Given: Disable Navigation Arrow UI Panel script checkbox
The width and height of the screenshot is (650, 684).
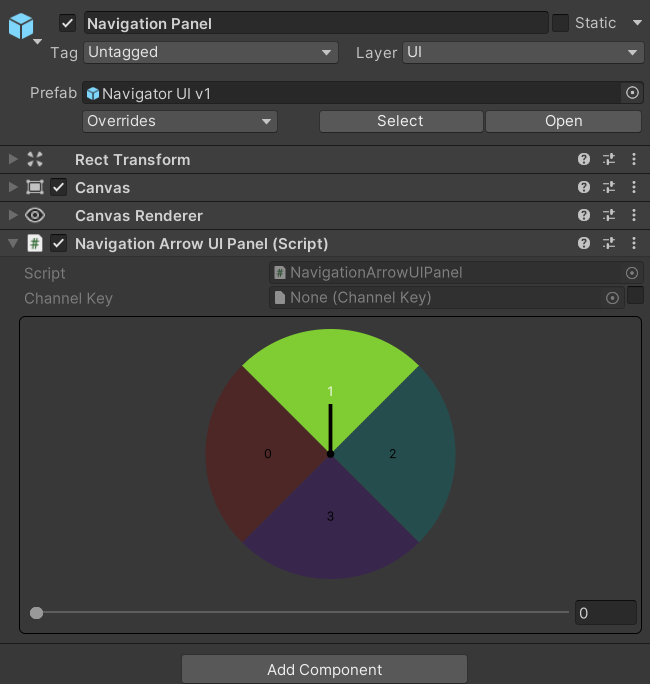Looking at the screenshot, I should click(58, 243).
